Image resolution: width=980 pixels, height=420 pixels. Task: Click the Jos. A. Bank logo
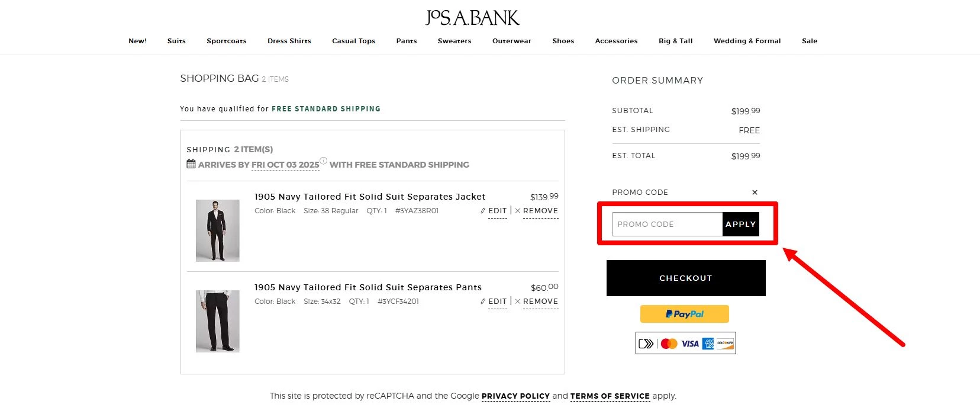pos(472,18)
